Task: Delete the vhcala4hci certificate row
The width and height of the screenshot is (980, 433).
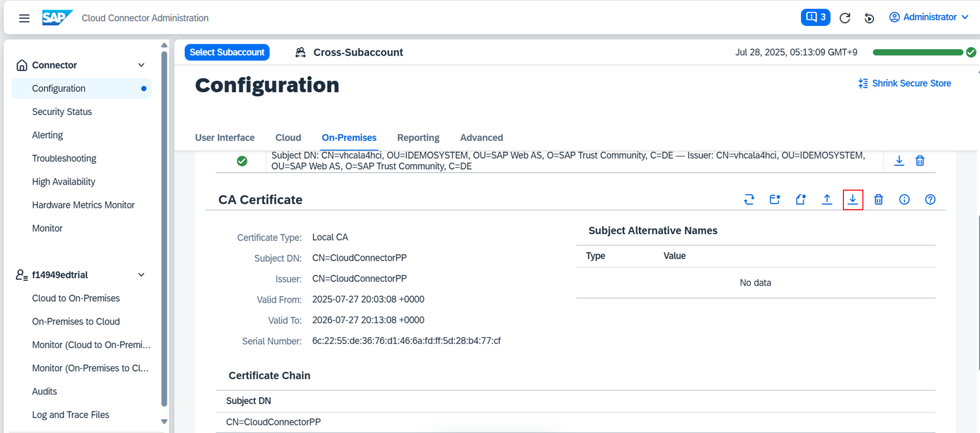Action: 920,161
